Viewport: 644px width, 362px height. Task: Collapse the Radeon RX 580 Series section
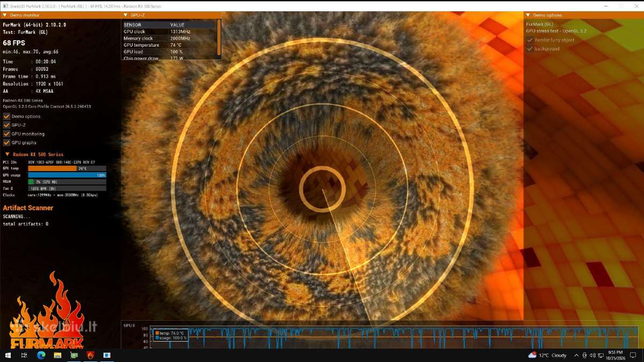coord(7,154)
